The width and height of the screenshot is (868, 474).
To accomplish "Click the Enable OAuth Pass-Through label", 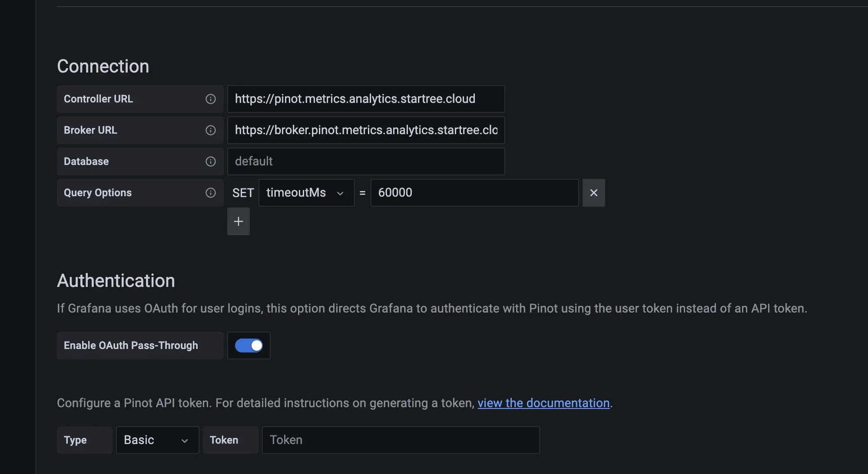I will [x=131, y=346].
